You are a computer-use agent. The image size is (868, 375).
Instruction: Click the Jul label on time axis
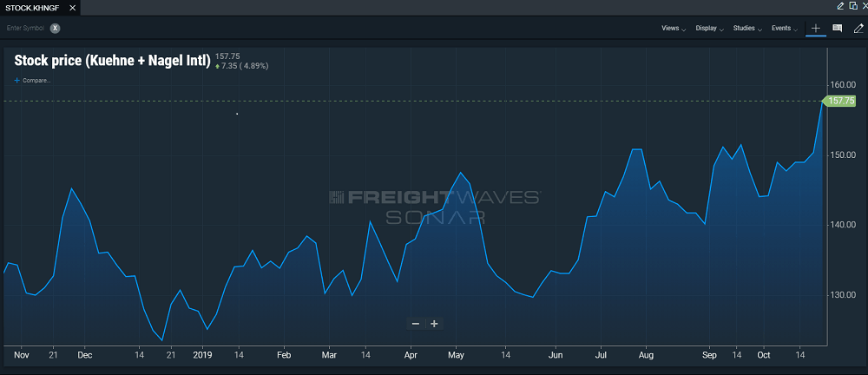pyautogui.click(x=602, y=354)
